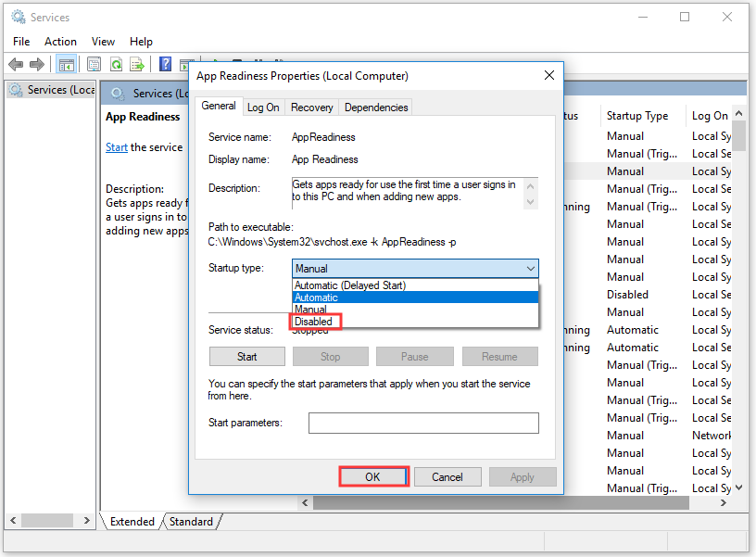This screenshot has height=557, width=756.
Task: Select the Network log-on row cell
Action: [712, 436]
